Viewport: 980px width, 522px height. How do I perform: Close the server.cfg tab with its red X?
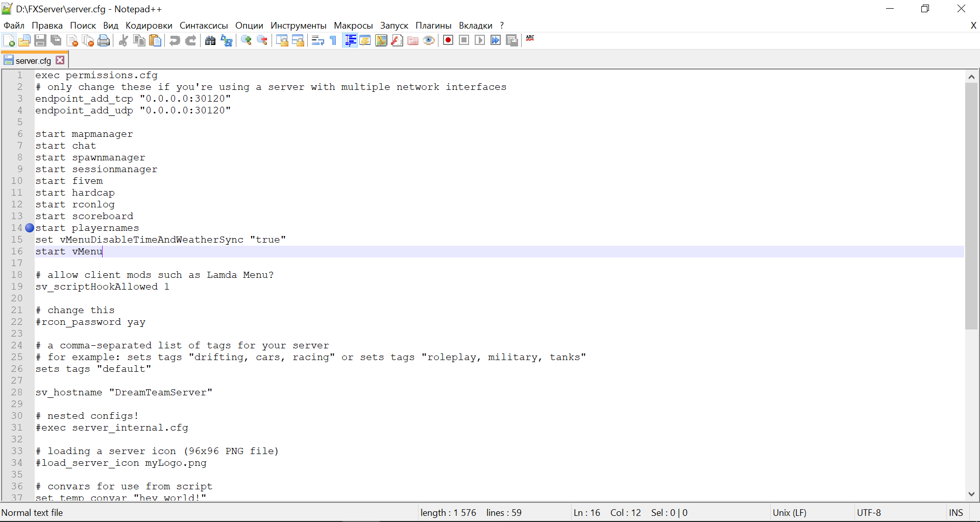tap(60, 60)
